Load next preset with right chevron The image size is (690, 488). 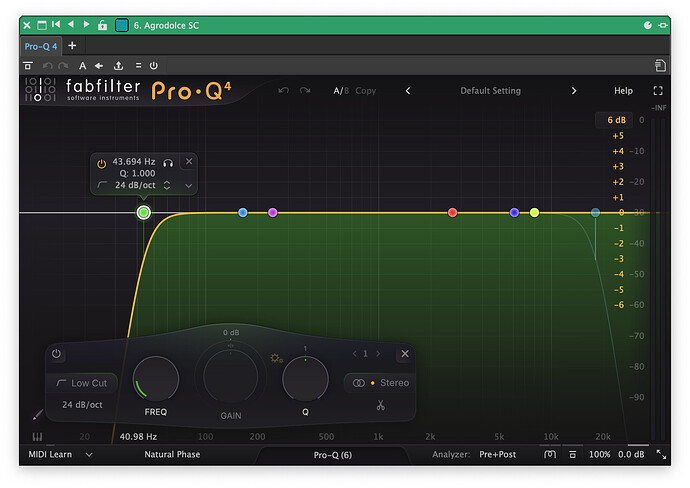pyautogui.click(x=574, y=91)
